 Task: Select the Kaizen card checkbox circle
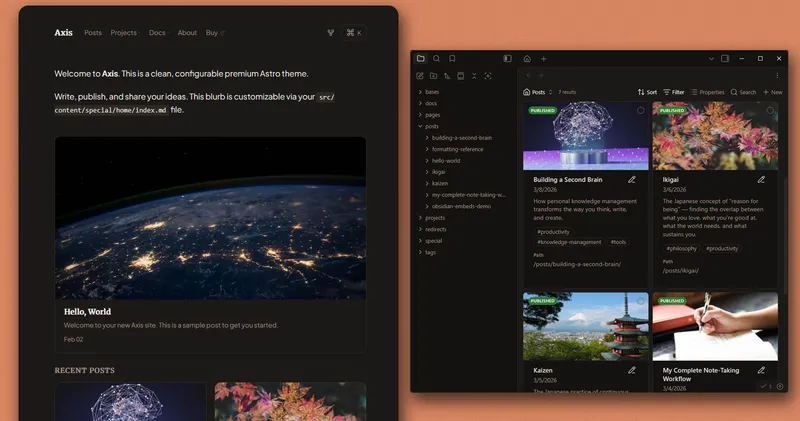click(x=640, y=301)
